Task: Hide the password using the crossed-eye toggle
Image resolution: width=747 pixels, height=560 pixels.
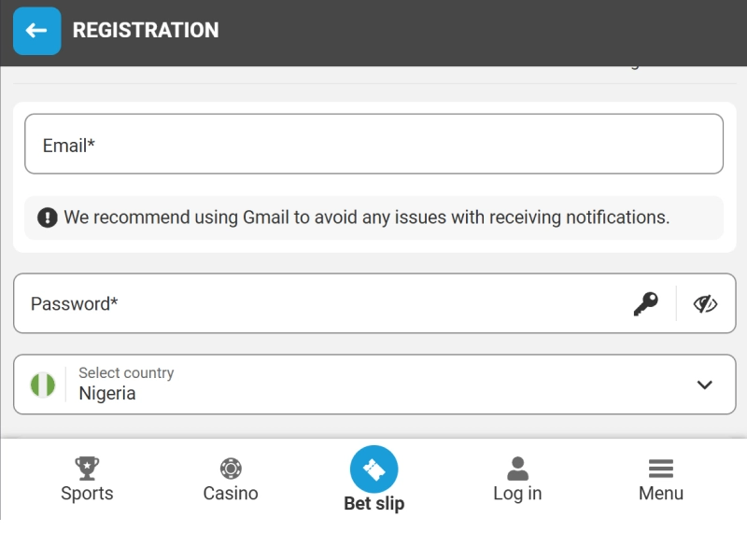Action: pyautogui.click(x=707, y=302)
